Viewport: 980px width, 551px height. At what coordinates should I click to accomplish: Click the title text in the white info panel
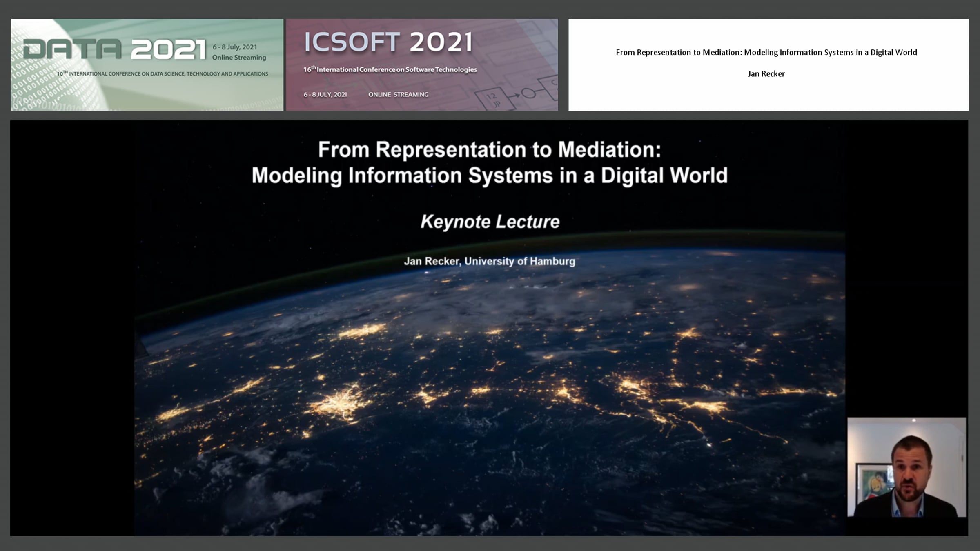point(766,52)
